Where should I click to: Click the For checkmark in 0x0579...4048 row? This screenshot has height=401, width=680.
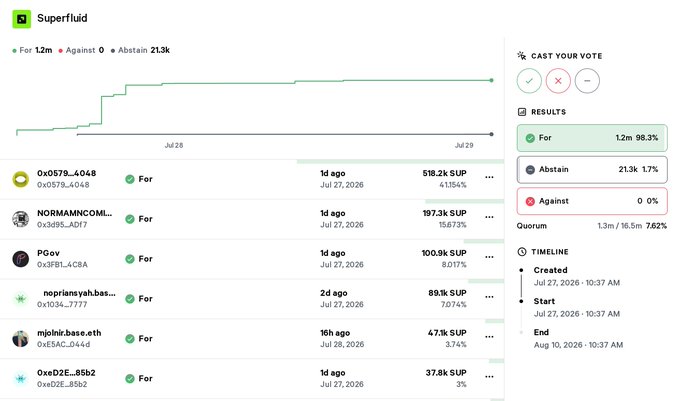pyautogui.click(x=130, y=179)
